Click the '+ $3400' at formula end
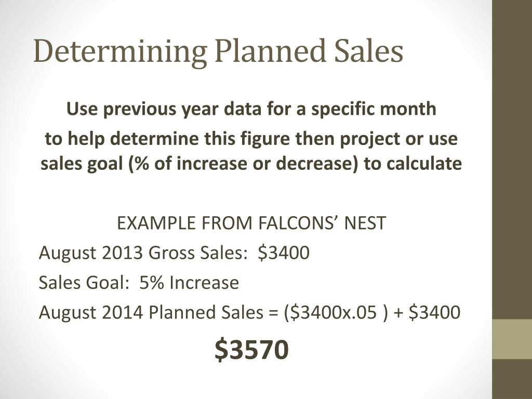532x399 pixels. click(428, 312)
